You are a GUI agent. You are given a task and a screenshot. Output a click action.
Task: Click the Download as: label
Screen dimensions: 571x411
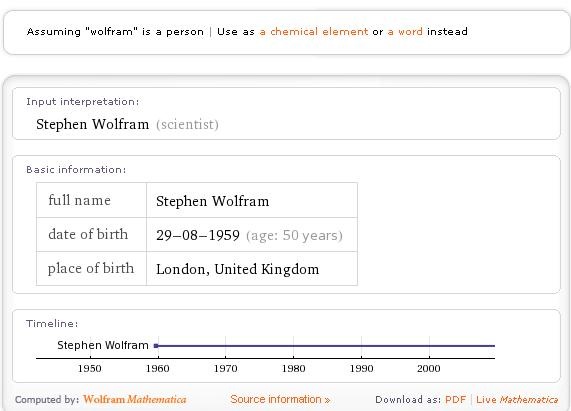[408, 400]
